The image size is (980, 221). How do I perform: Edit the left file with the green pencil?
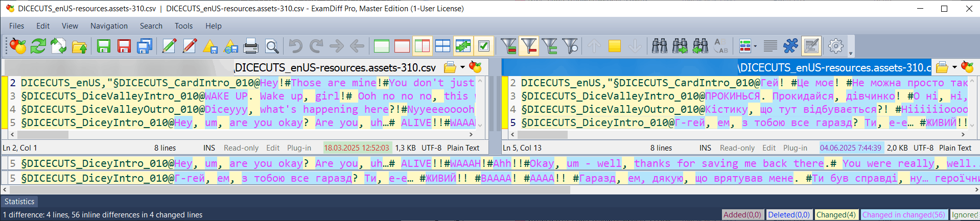(169, 46)
